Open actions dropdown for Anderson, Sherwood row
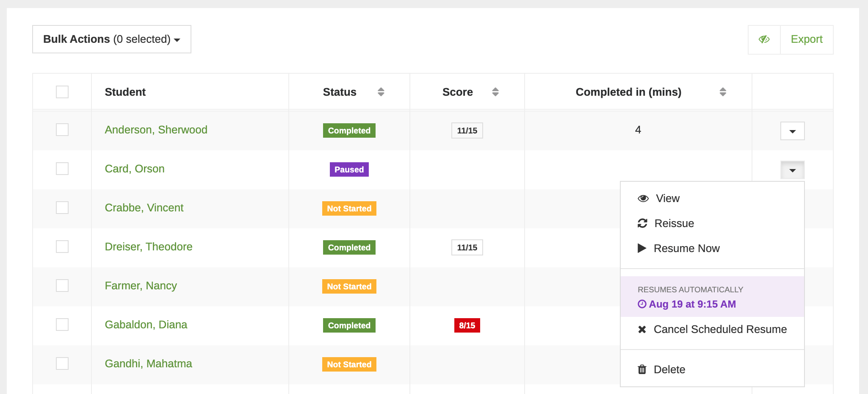The height and width of the screenshot is (394, 868). click(x=792, y=131)
